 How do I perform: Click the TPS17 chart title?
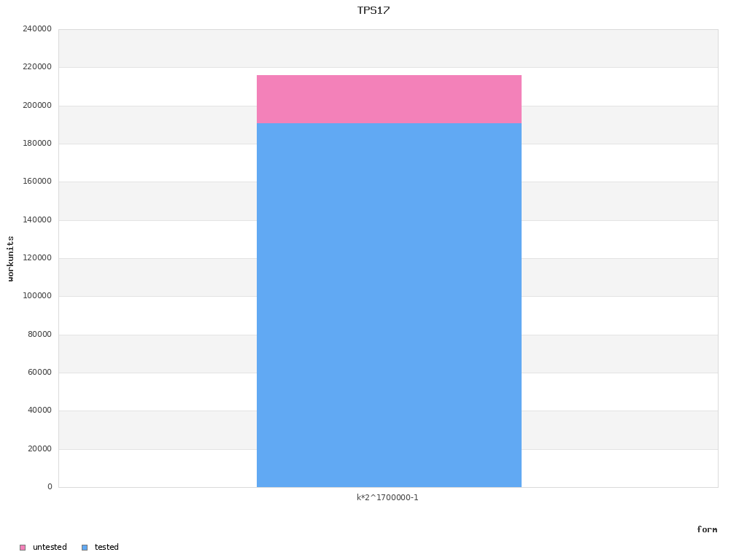(x=373, y=10)
